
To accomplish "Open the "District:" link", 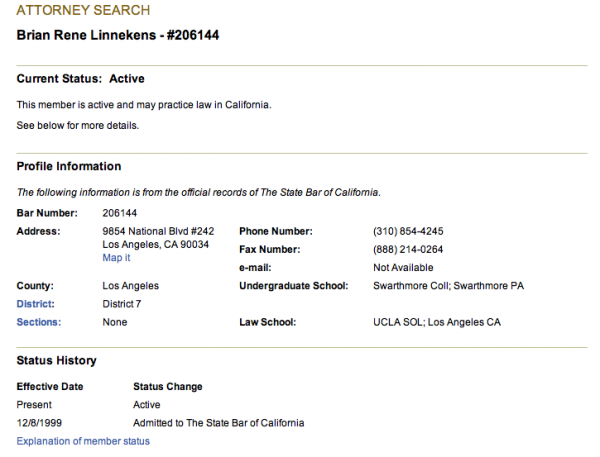I will (36, 304).
